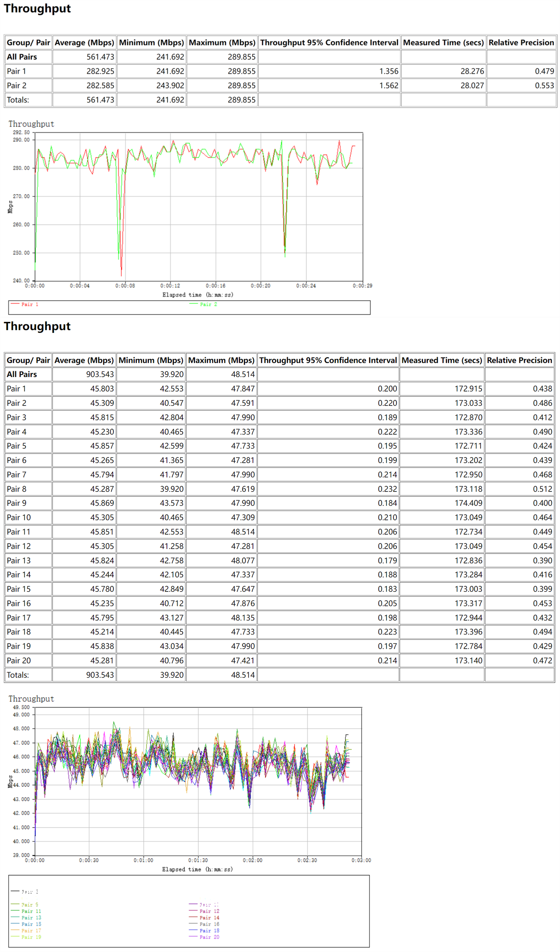Click the Pair 20 legend entry

coord(204,937)
